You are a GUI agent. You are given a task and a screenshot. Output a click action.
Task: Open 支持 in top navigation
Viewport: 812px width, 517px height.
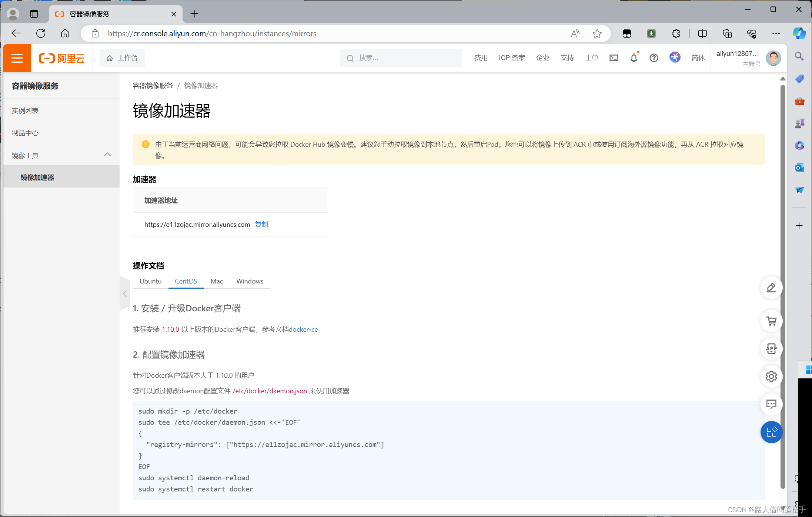[567, 58]
